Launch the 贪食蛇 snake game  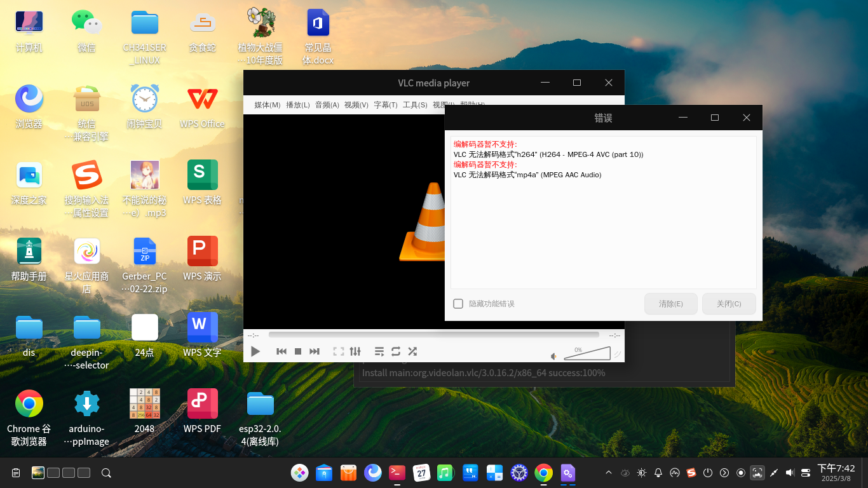pos(203,31)
